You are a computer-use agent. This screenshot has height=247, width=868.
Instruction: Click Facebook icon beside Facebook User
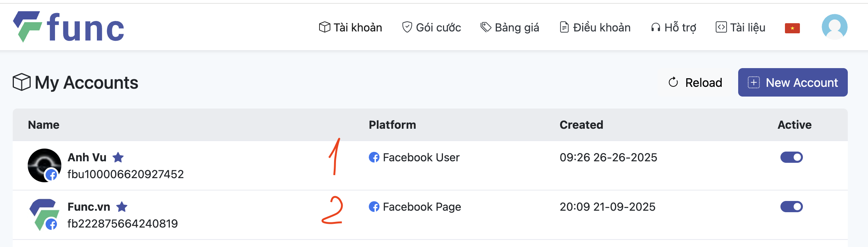[x=374, y=157]
